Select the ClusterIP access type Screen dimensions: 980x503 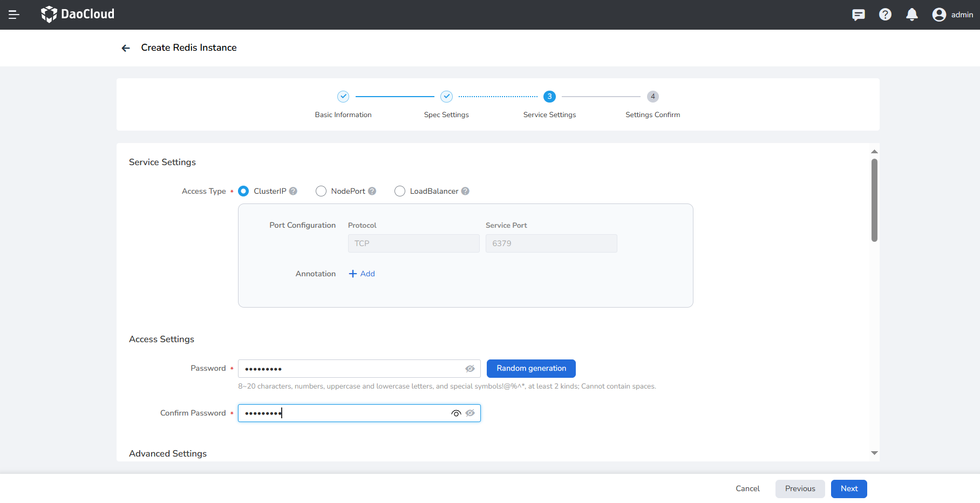243,191
